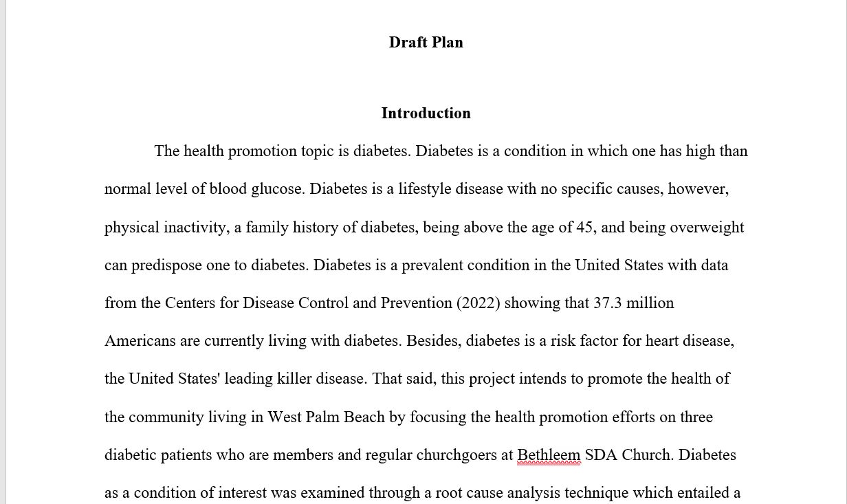The height and width of the screenshot is (504, 847).
Task: Click the figure '37.3 million'
Action: [634, 303]
